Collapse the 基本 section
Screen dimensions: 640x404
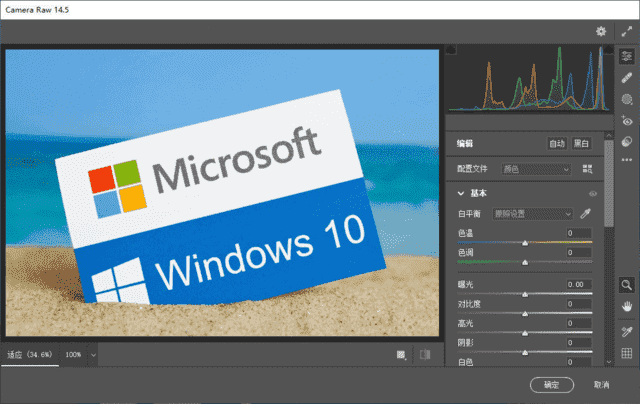[x=461, y=193]
